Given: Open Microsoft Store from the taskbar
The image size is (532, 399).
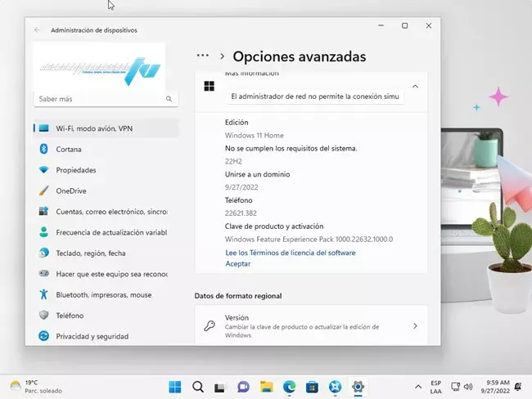Looking at the screenshot, I should (x=312, y=387).
